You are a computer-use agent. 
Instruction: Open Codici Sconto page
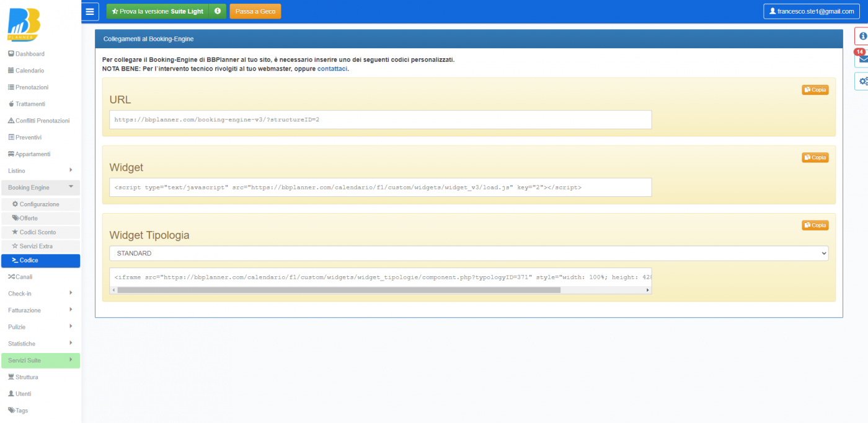point(40,232)
